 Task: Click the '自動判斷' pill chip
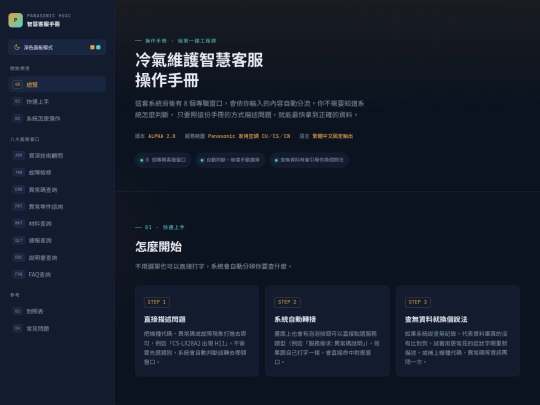click(x=230, y=160)
